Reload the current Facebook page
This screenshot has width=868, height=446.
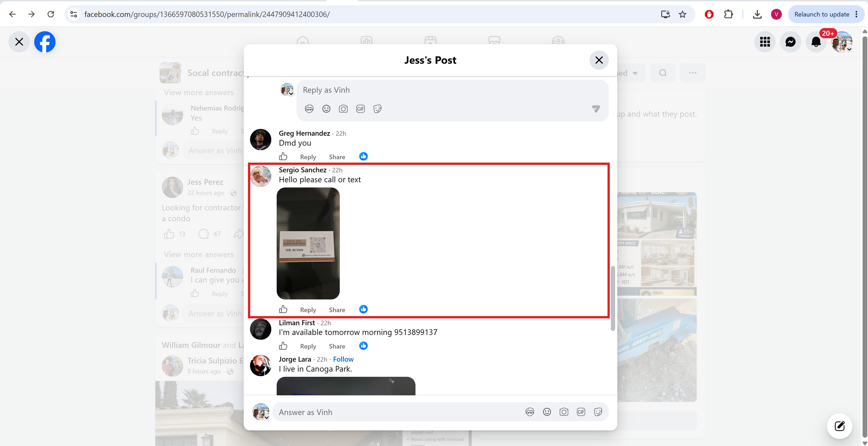tap(51, 14)
